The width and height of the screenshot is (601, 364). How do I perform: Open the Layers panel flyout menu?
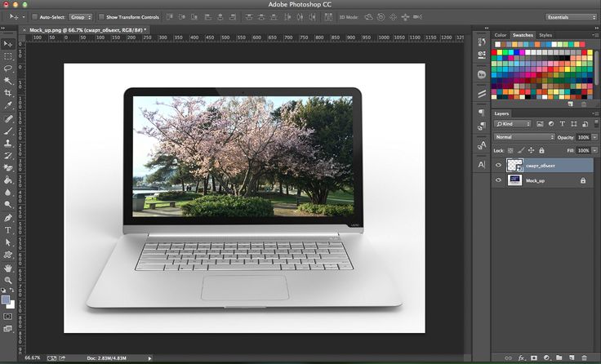(594, 113)
